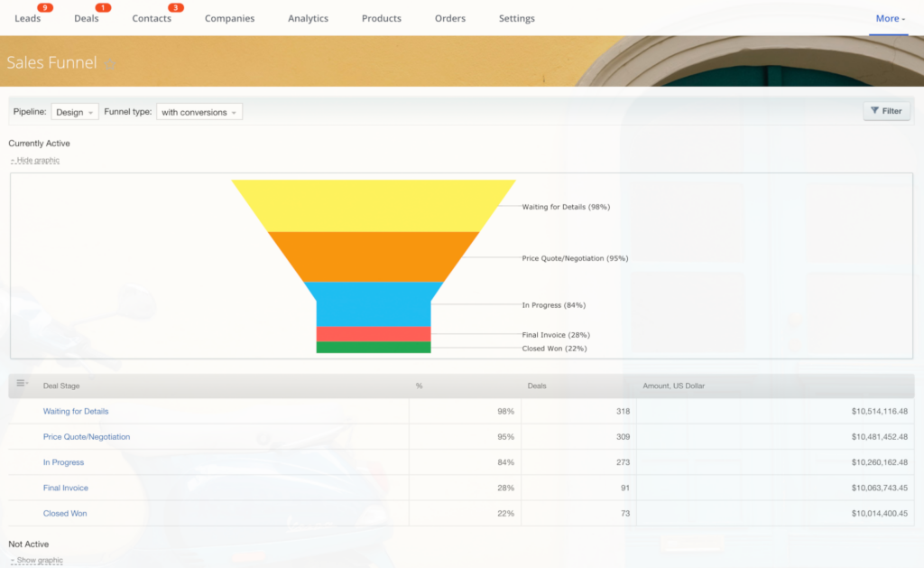Click the Deals notification badge showing 1
This screenshot has width=924, height=568.
point(103,8)
